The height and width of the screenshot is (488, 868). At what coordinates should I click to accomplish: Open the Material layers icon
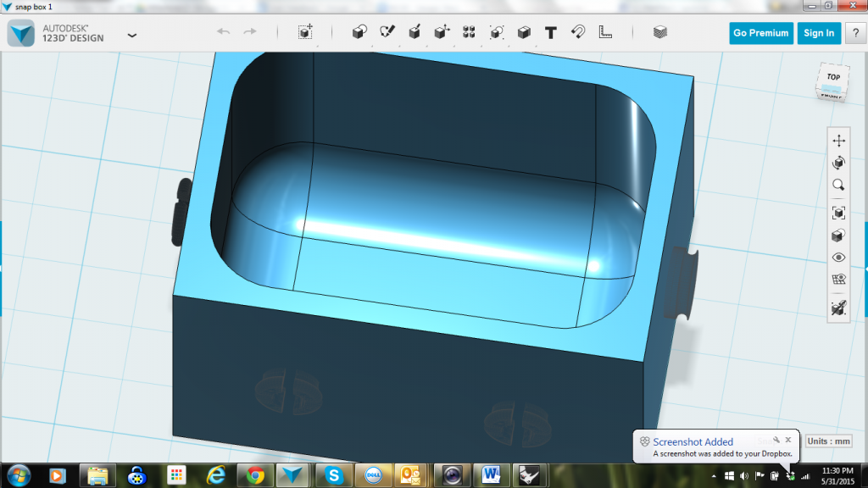(660, 32)
